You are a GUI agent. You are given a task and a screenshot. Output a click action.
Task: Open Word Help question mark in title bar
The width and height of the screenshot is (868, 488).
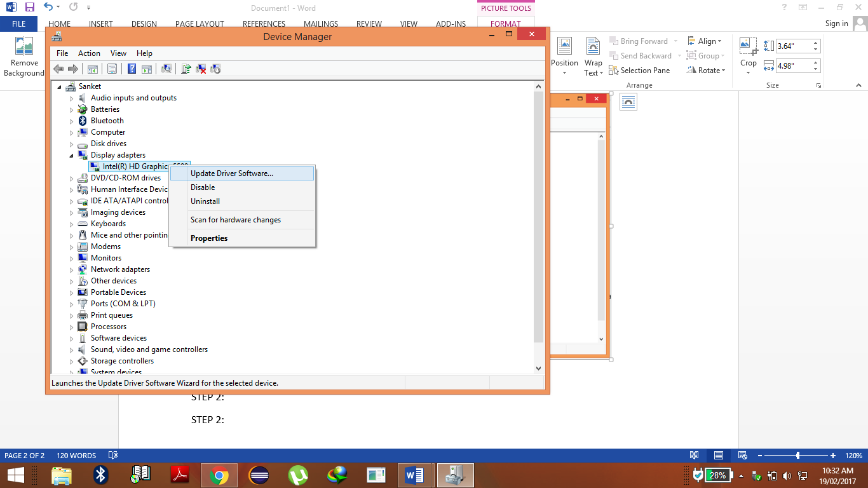785,8
